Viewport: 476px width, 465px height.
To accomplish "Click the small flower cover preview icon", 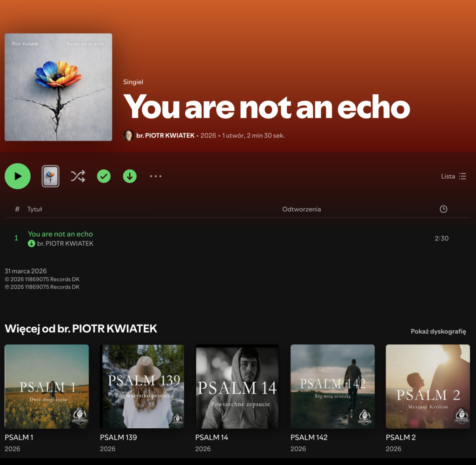I will (x=50, y=176).
